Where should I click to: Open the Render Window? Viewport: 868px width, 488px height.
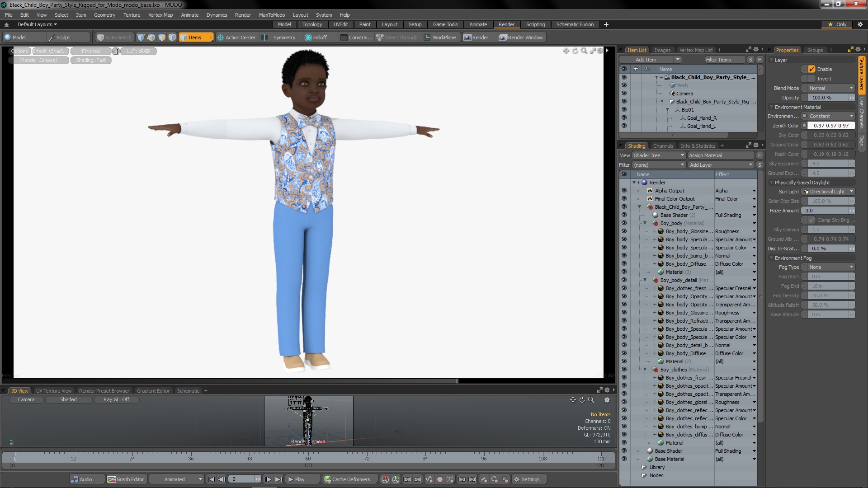point(521,38)
